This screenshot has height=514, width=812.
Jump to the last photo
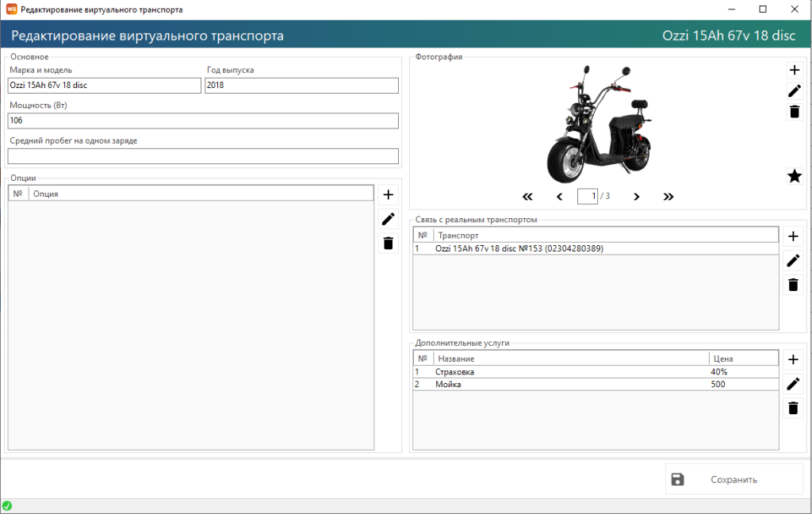pyautogui.click(x=668, y=197)
